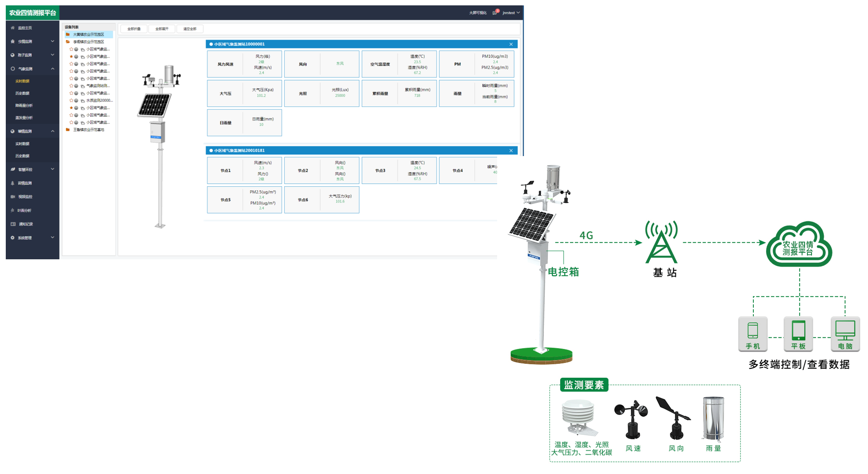Select 蒸发量分析 in the sidebar
This screenshot has height=474, width=868.
pyautogui.click(x=24, y=118)
